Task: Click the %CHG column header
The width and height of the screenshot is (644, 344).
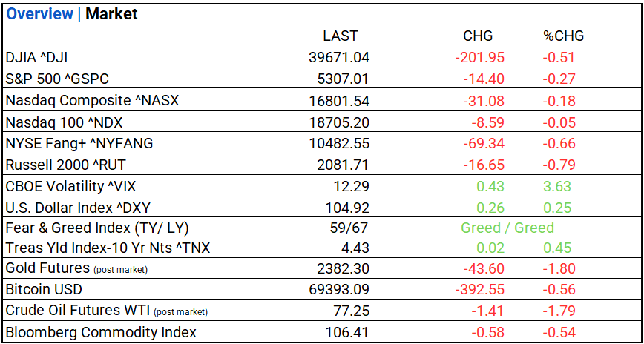Action: coord(563,36)
